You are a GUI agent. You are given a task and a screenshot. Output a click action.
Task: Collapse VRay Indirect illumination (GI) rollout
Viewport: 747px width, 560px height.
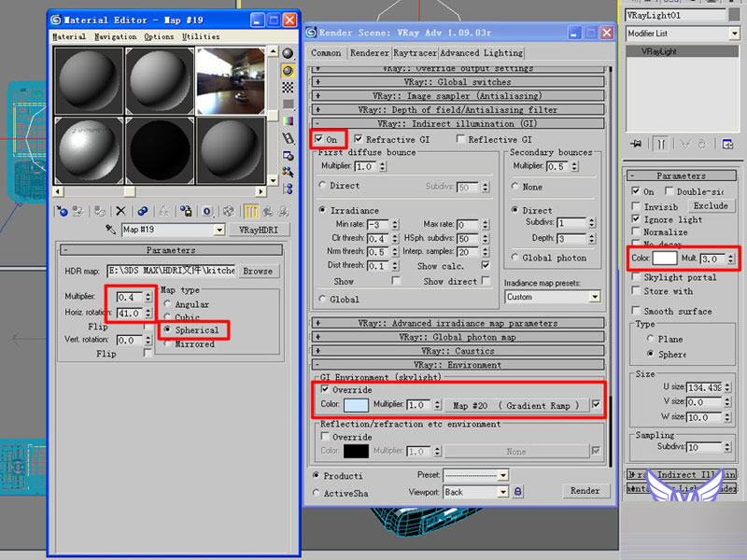(458, 123)
